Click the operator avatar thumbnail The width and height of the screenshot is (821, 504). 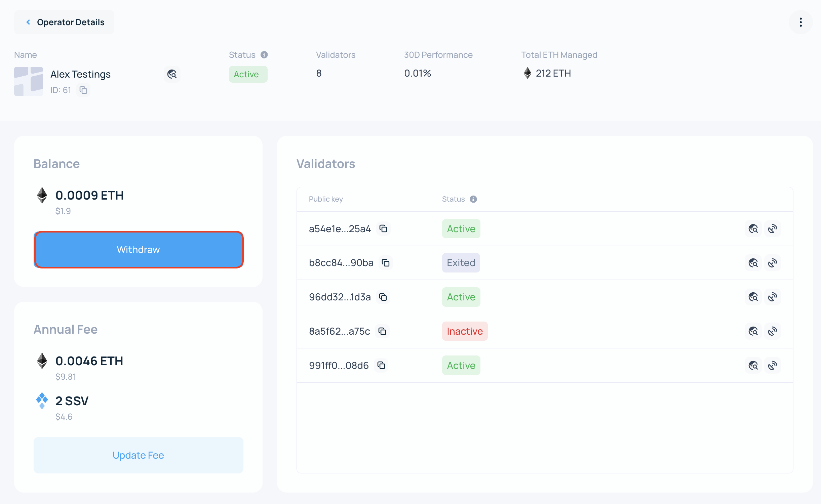[29, 81]
